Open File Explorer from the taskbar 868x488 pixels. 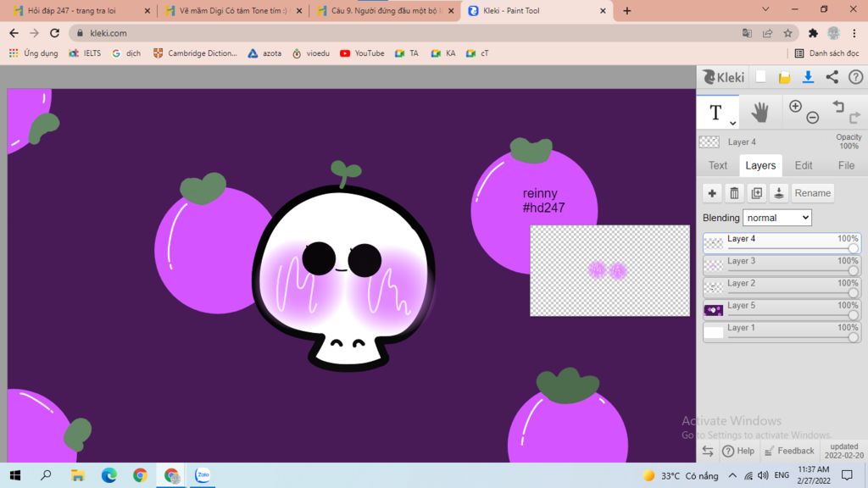[x=77, y=475]
